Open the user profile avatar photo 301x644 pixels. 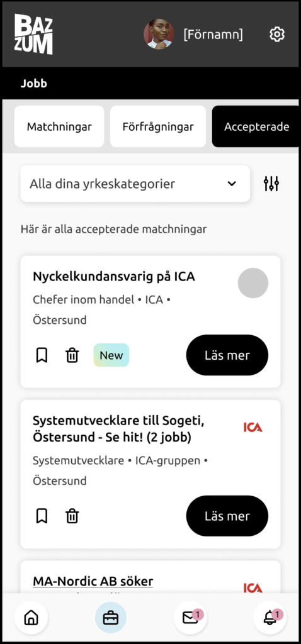coord(159,34)
